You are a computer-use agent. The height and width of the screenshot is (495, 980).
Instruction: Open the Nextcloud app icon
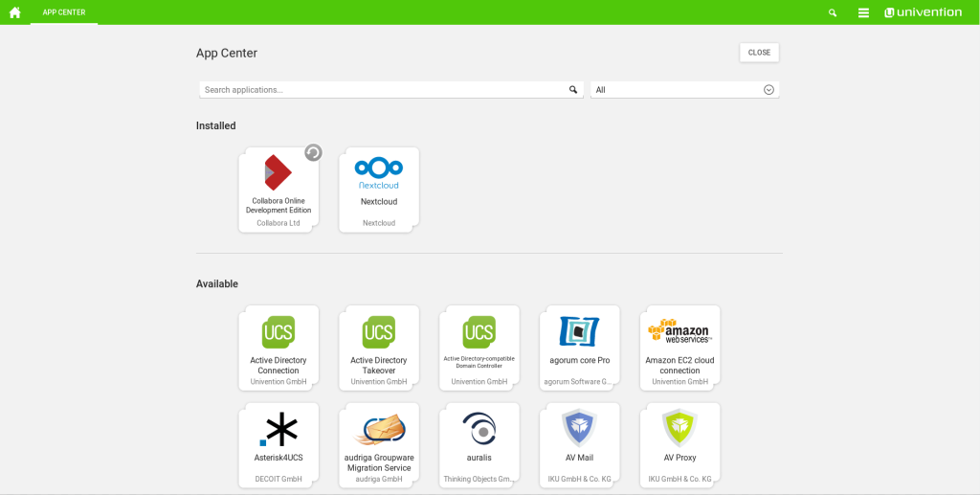(379, 173)
